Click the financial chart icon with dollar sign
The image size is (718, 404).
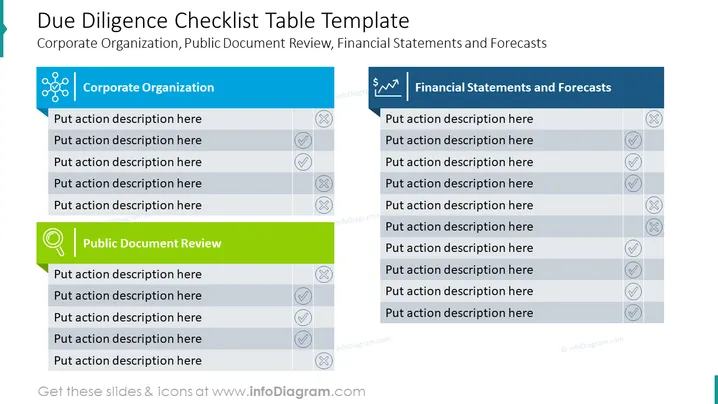[x=386, y=87]
